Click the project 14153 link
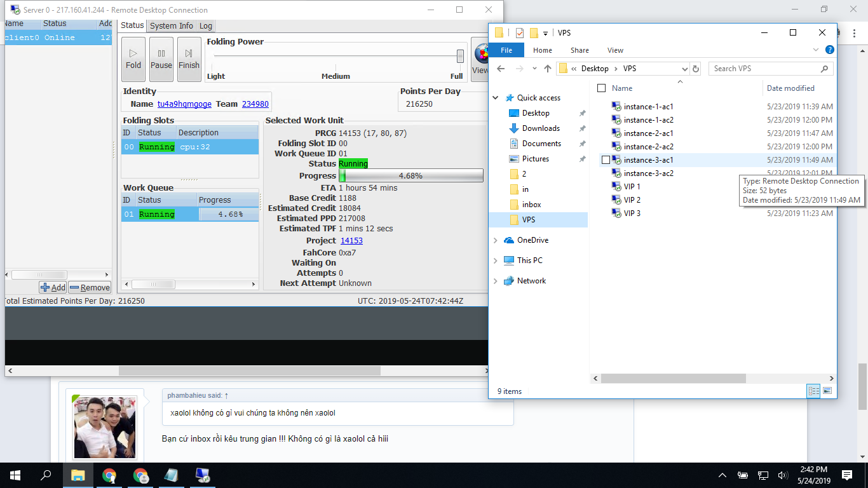 [351, 241]
